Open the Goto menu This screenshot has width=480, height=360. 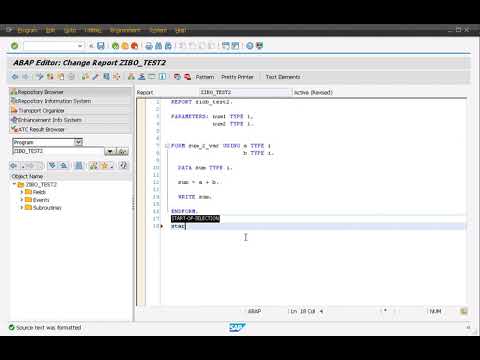pyautogui.click(x=70, y=30)
